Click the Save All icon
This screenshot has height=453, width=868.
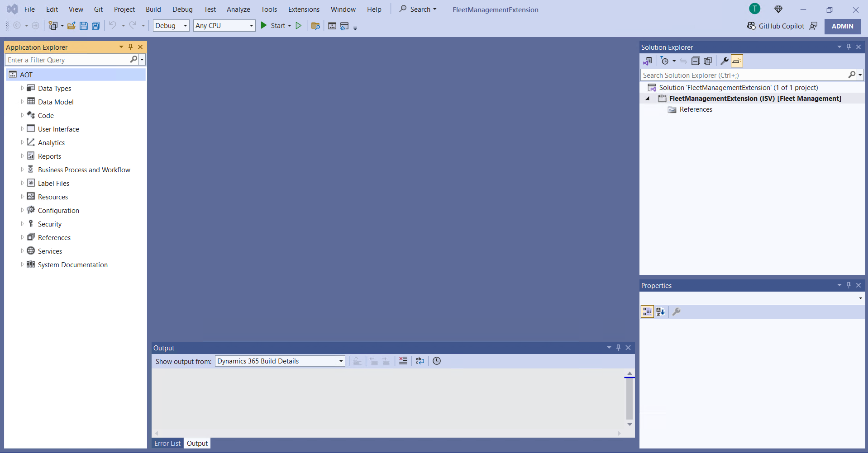coord(96,26)
